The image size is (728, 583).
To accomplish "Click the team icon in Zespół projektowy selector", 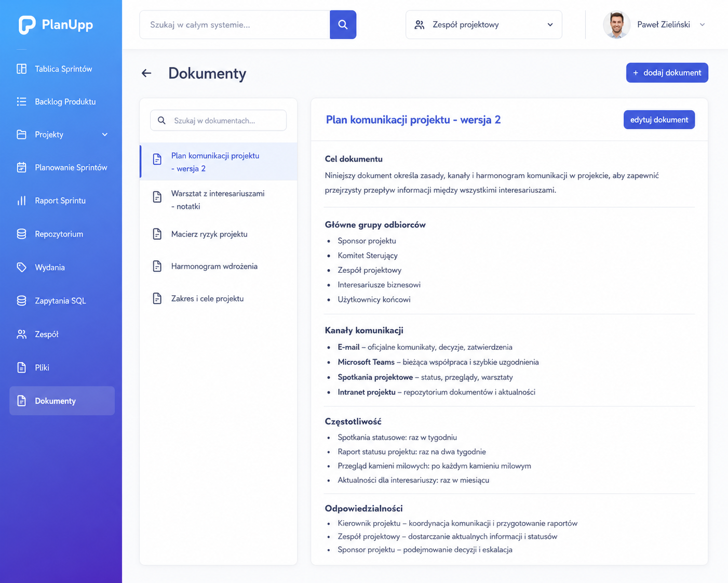I will pyautogui.click(x=420, y=24).
